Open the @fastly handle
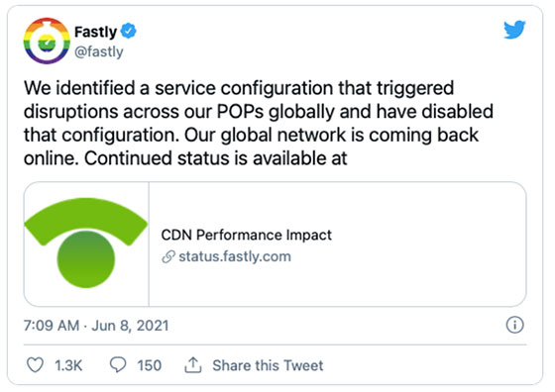Viewport: 555px width, 392px height. [99, 51]
